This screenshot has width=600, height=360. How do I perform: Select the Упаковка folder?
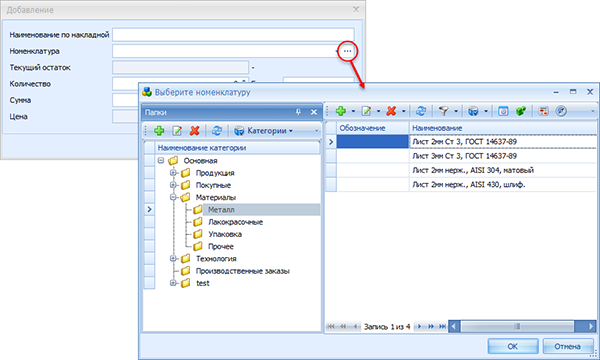click(x=225, y=234)
